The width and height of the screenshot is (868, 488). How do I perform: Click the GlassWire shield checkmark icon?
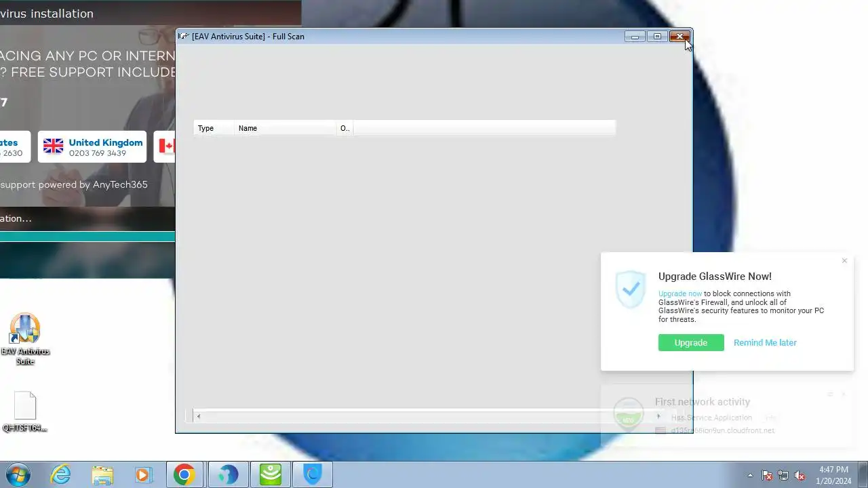[631, 289]
